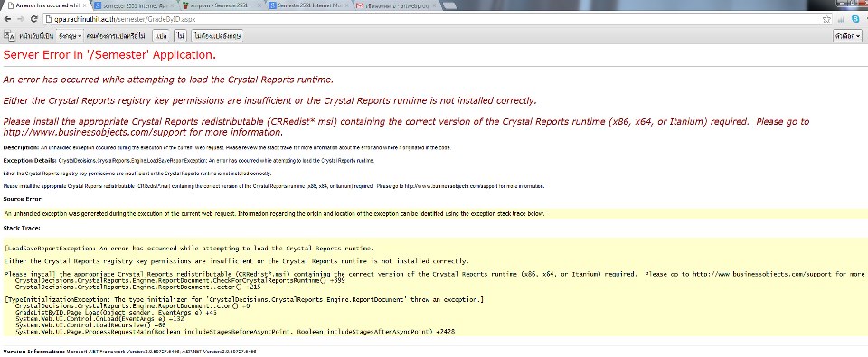The height and width of the screenshot is (357, 868).
Task: Click 'An unhandled exception was generated' source error text
Action: pyautogui.click(x=275, y=213)
